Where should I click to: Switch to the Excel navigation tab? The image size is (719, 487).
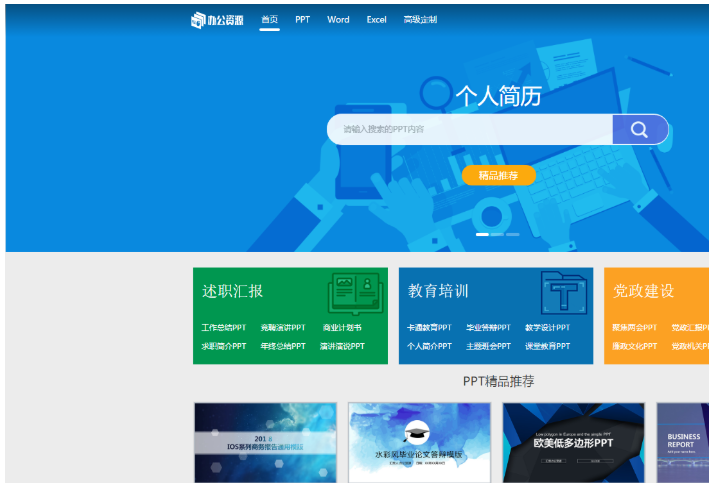(x=376, y=20)
